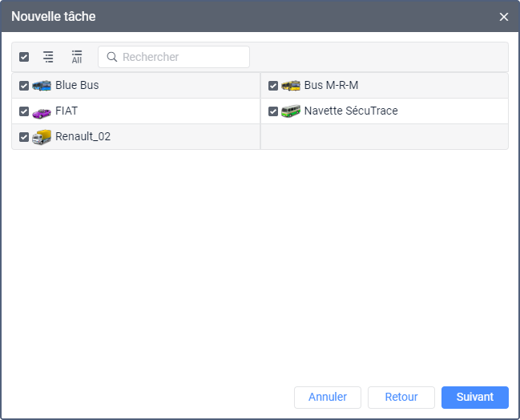Screen dimensions: 520x420
Task: Click the Blue Bus vehicle icon
Action: click(x=42, y=86)
